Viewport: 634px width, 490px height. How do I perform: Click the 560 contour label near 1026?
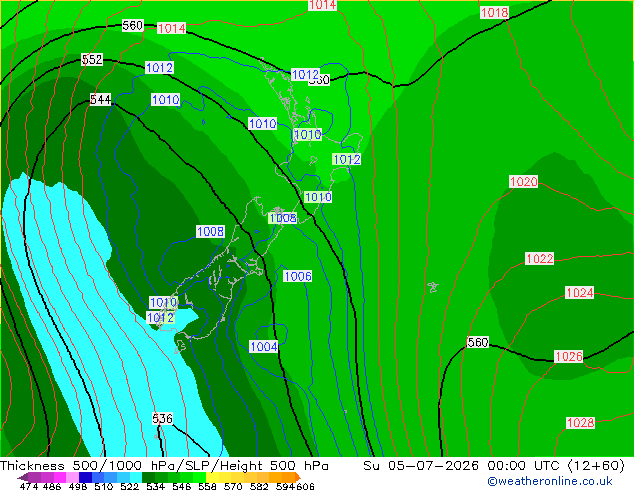tap(478, 342)
